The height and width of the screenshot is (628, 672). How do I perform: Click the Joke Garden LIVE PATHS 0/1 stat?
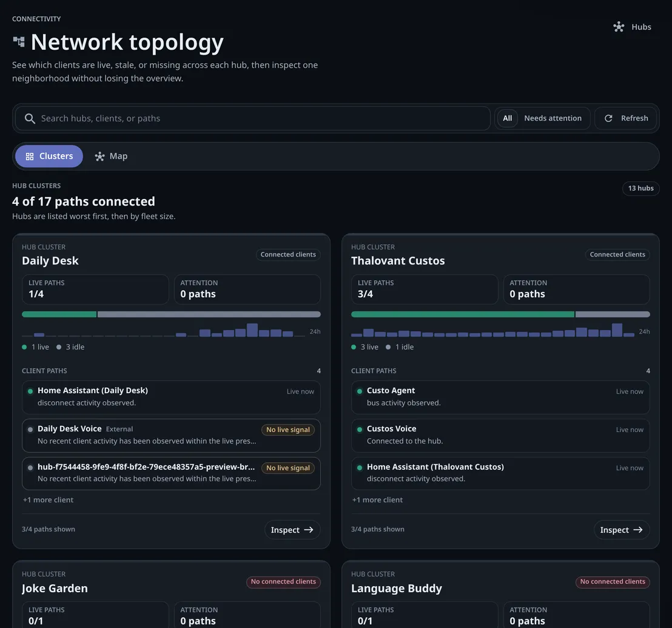[95, 616]
